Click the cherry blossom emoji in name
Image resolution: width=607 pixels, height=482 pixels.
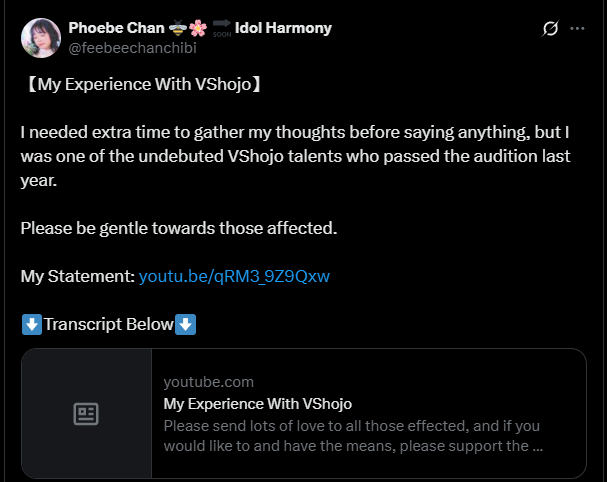coord(198,28)
